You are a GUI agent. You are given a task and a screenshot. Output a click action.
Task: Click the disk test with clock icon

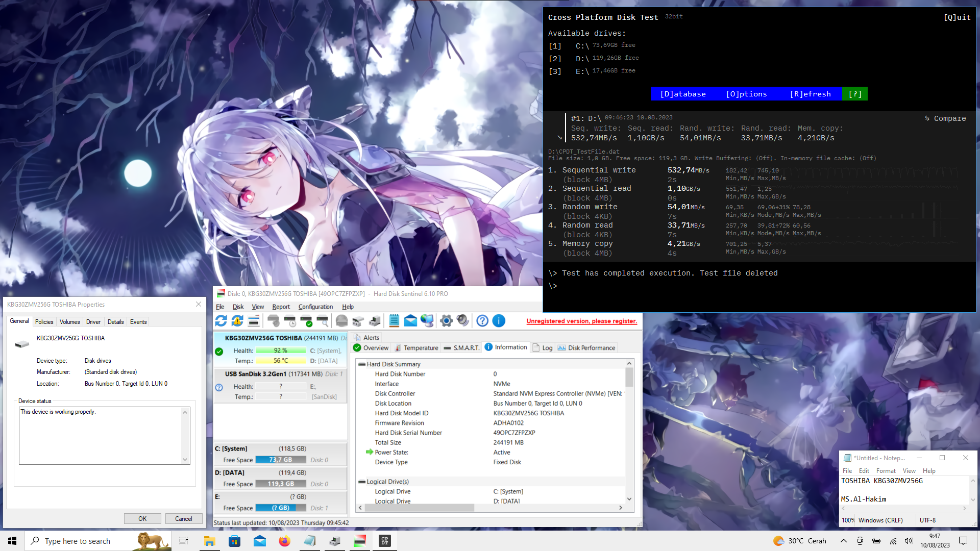coord(290,321)
